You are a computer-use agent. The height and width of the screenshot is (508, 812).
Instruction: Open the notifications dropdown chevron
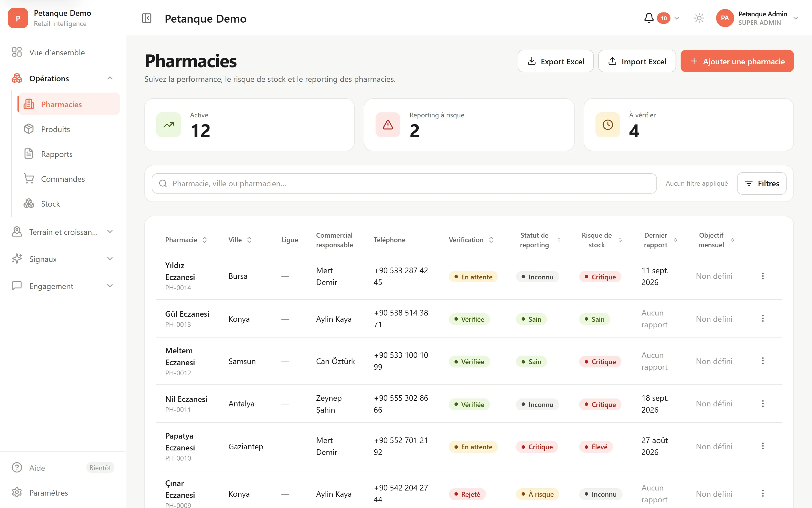677,18
